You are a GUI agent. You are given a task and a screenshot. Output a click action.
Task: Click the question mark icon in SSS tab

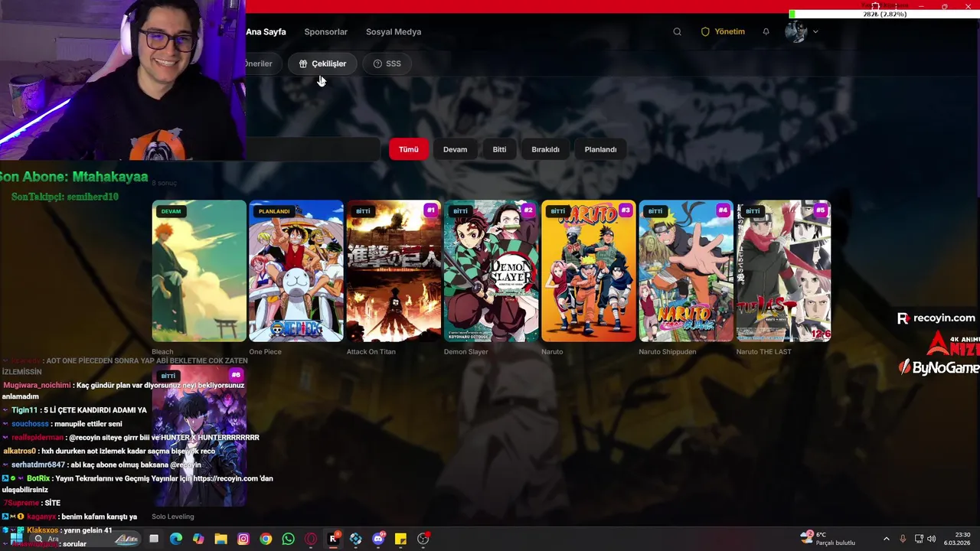(377, 64)
